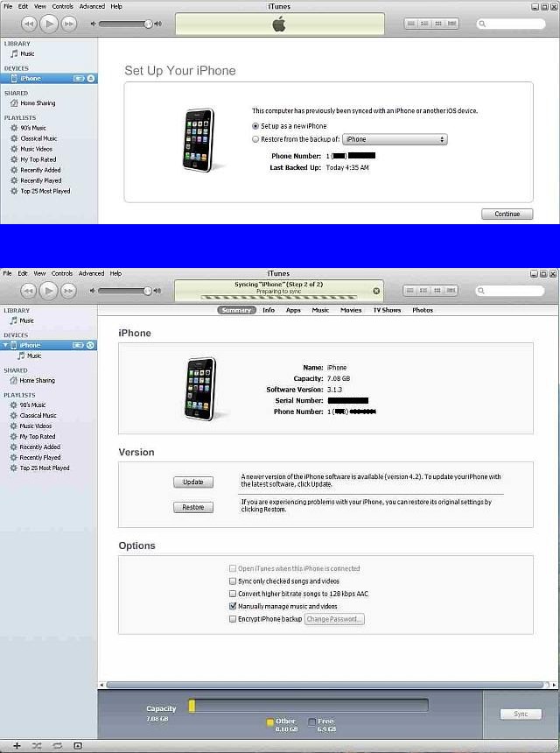Open the backup selection dropdown showing iPhone
The image size is (560, 753).
click(x=395, y=139)
